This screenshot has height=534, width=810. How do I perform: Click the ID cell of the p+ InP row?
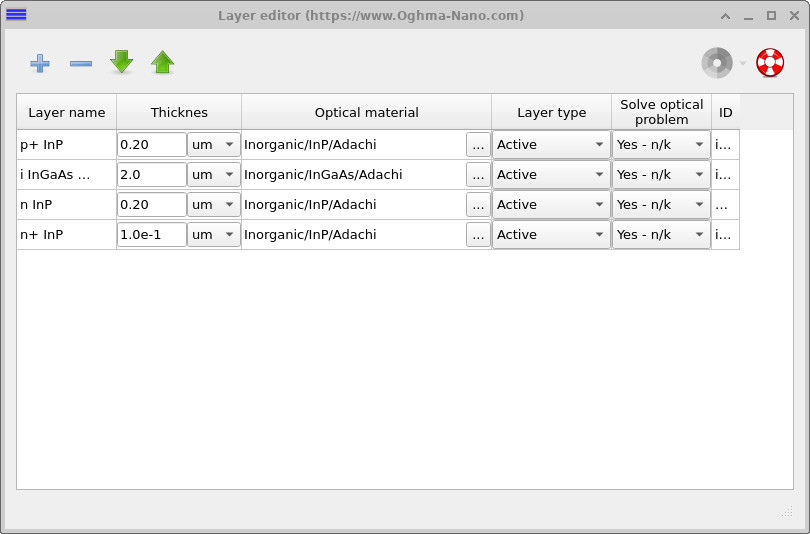[x=726, y=145]
